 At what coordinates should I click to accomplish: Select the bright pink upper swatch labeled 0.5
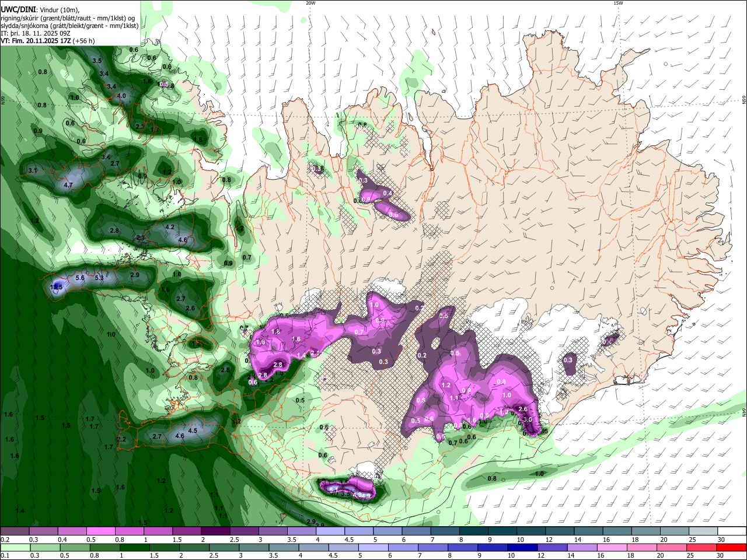100,531
